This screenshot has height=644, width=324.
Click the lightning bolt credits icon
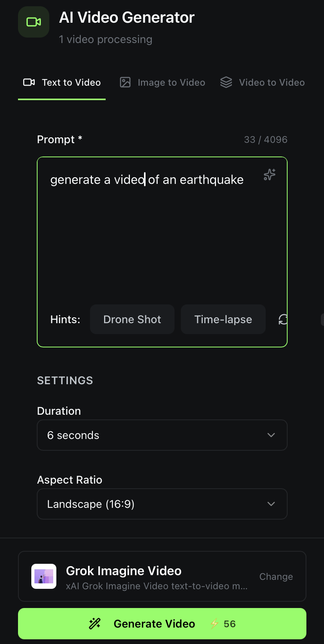pos(214,624)
